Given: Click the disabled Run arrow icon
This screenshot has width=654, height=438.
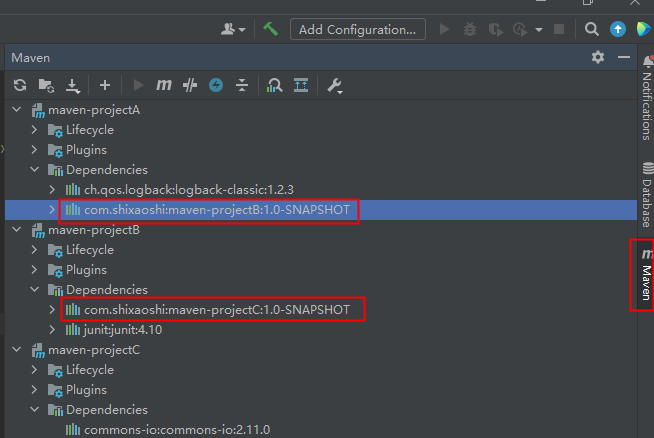Looking at the screenshot, I should click(x=445, y=29).
